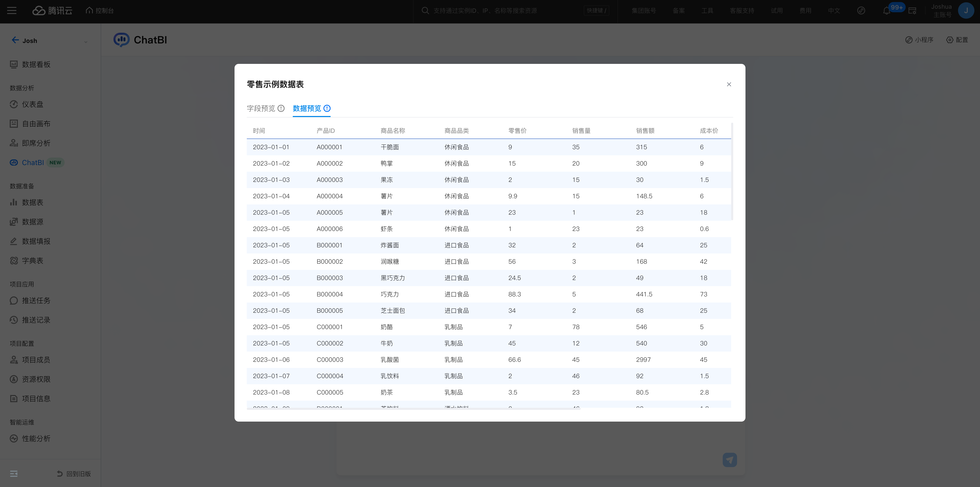The width and height of the screenshot is (980, 487).
Task: Open 数据看板 in the sidebar
Action: coord(36,65)
